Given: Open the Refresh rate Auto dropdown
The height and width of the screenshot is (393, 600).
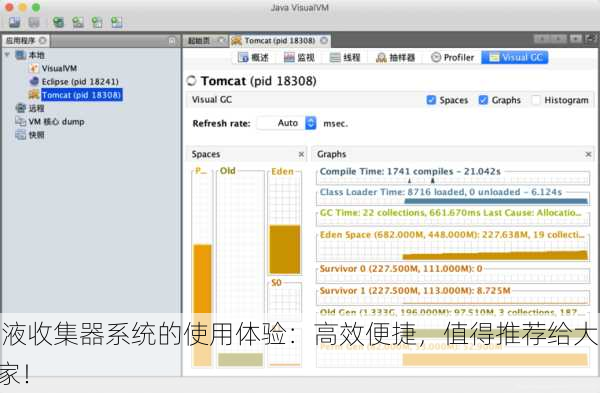Looking at the screenshot, I should click(x=287, y=123).
